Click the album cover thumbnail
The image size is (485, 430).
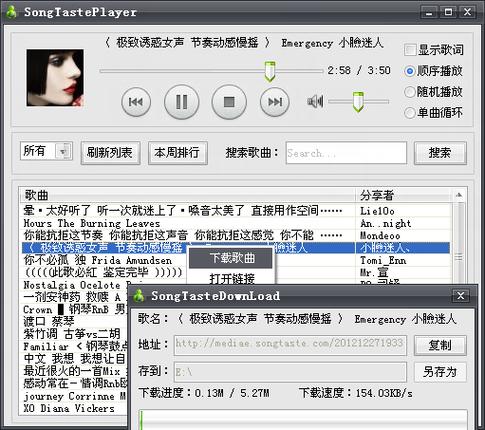(x=55, y=78)
